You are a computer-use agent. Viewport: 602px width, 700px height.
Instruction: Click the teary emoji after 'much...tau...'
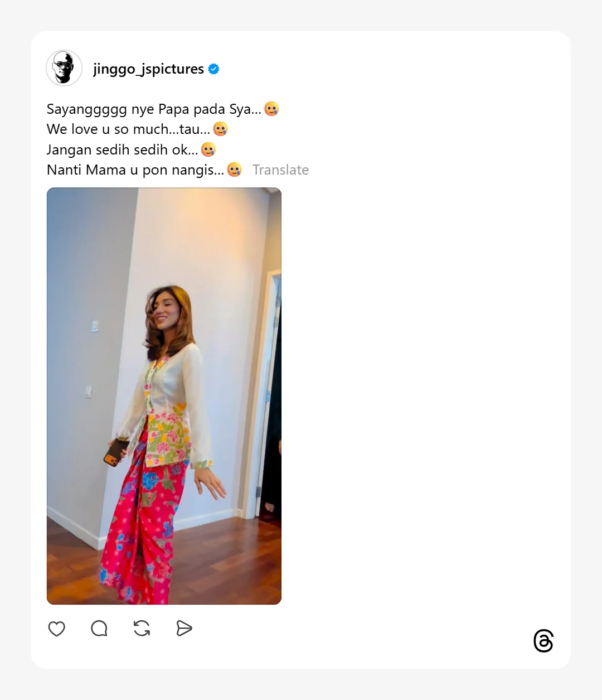coord(221,129)
